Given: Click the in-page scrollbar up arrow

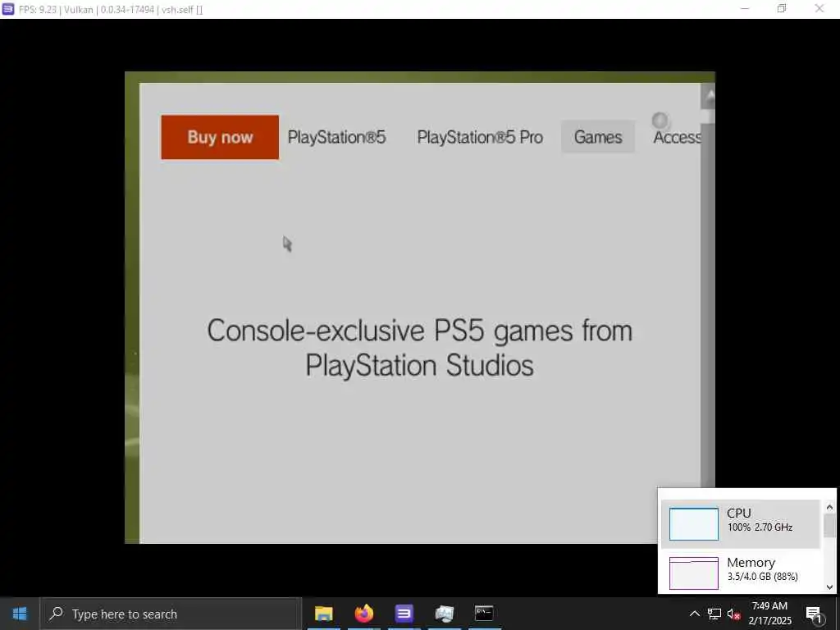Looking at the screenshot, I should pyautogui.click(x=708, y=97).
